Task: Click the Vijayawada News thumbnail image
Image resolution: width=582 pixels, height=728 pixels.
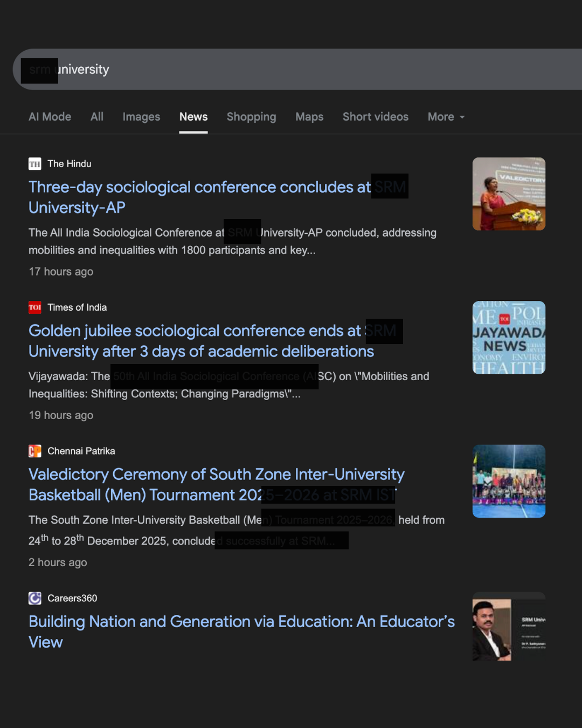Action: pyautogui.click(x=509, y=338)
